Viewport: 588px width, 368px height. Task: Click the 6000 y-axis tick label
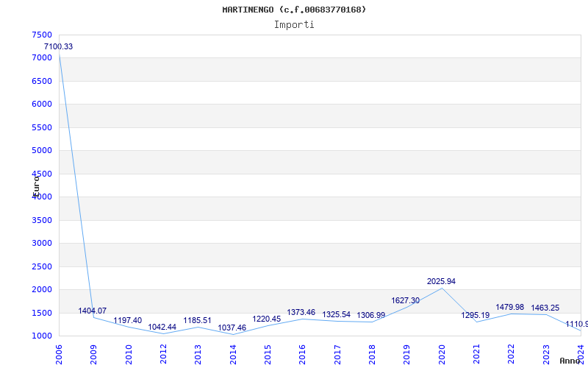coord(42,104)
